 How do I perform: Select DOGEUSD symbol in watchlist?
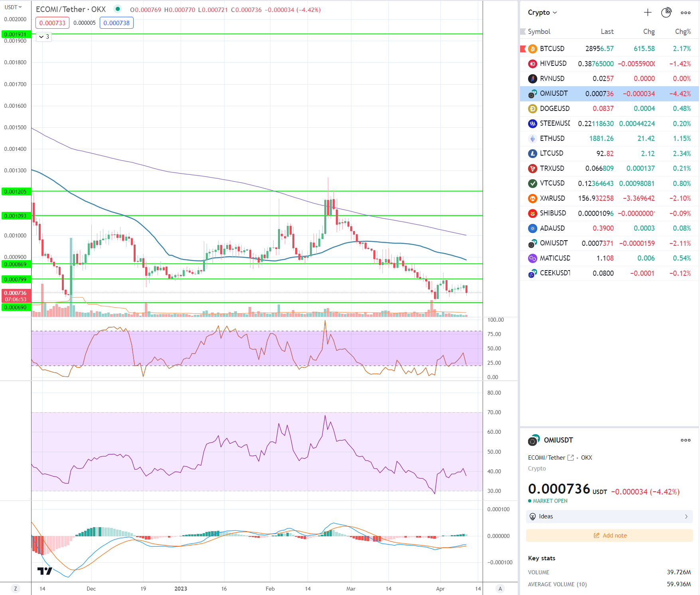click(555, 109)
